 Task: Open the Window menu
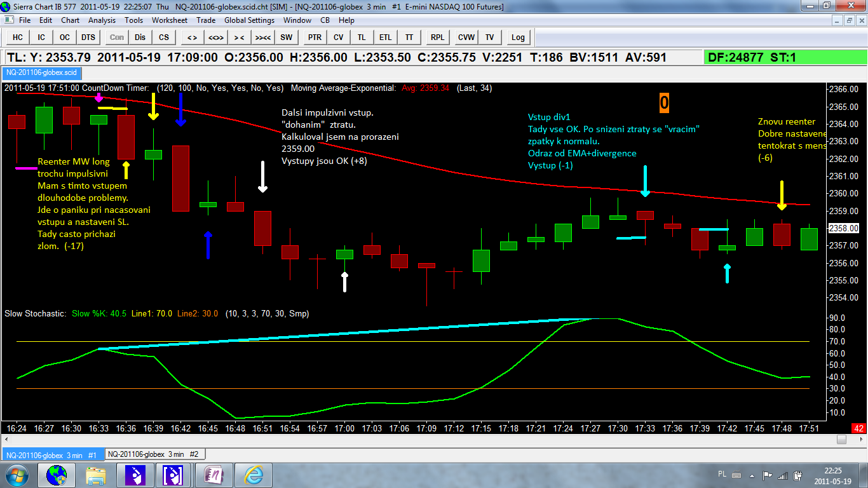pos(297,20)
